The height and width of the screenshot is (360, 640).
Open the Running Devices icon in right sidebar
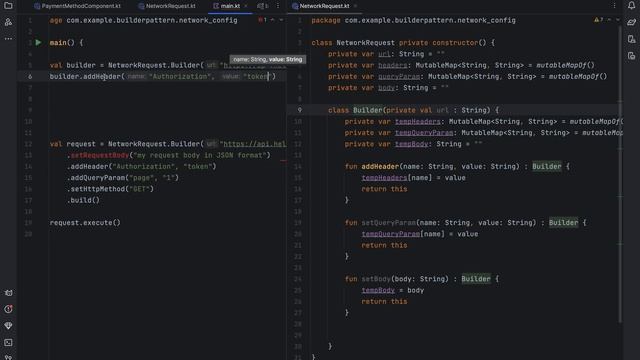[631, 56]
